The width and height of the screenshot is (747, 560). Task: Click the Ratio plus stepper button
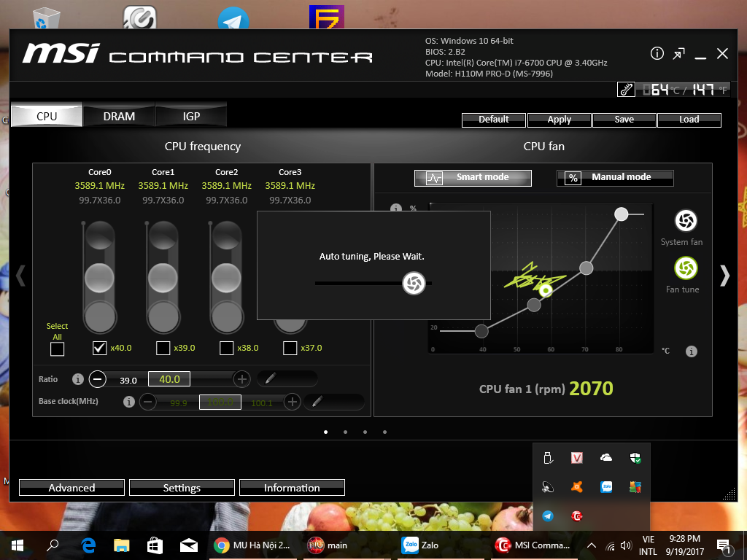[241, 379]
